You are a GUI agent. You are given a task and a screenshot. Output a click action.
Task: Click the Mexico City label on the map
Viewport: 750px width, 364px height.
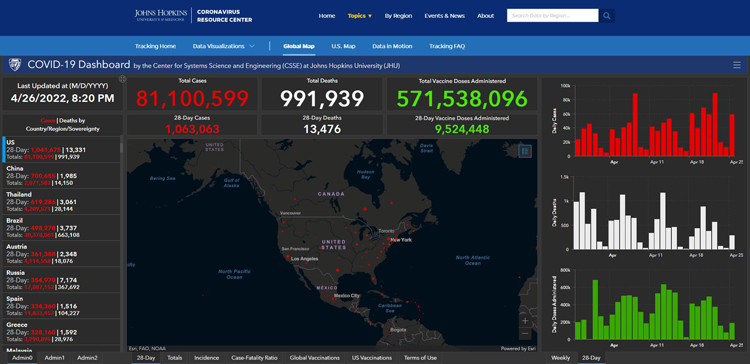point(346,296)
